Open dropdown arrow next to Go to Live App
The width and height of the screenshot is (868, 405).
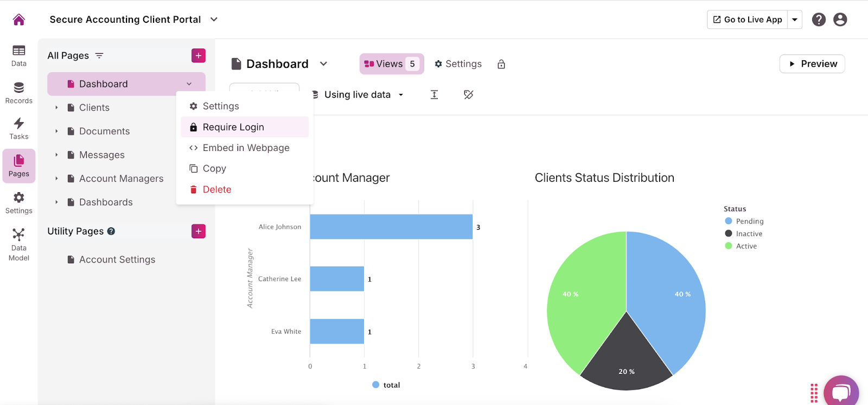pos(795,20)
